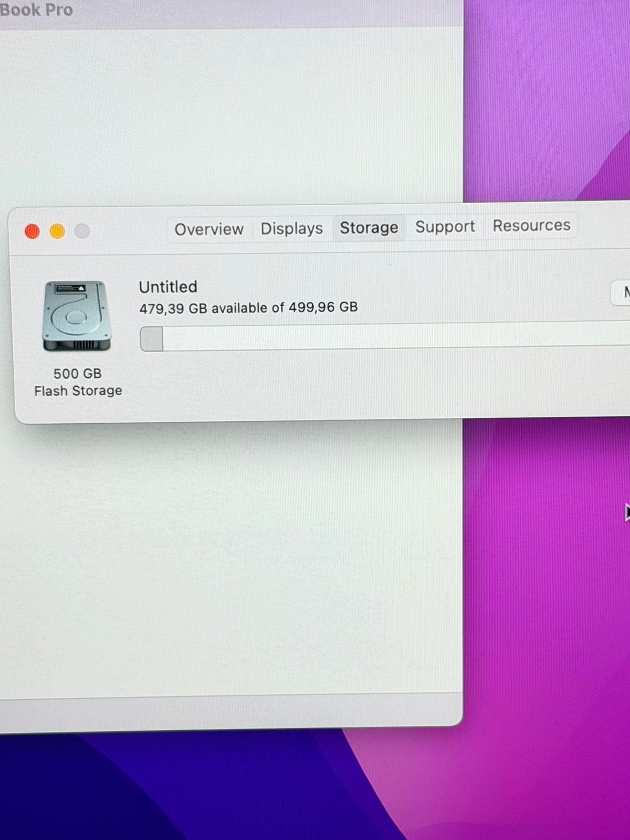Click the Book Pro title in background window
This screenshot has height=840, width=630.
tap(36, 9)
